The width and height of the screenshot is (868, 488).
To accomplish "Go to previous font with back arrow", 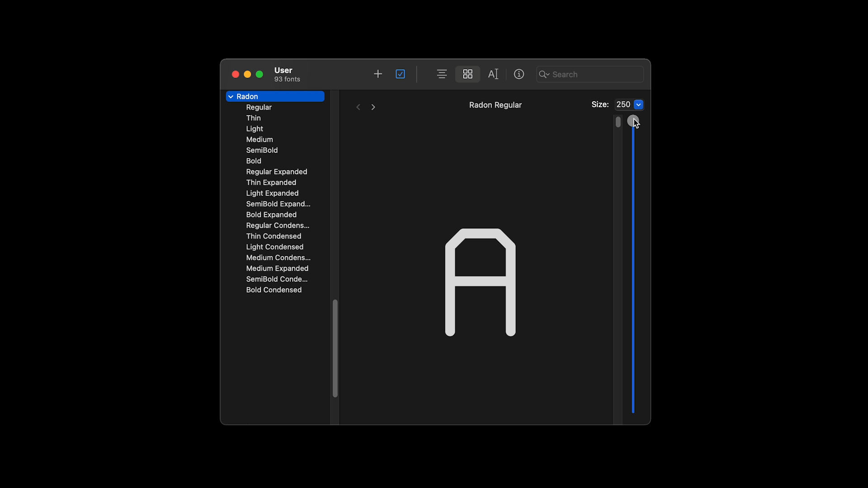I will [x=358, y=107].
